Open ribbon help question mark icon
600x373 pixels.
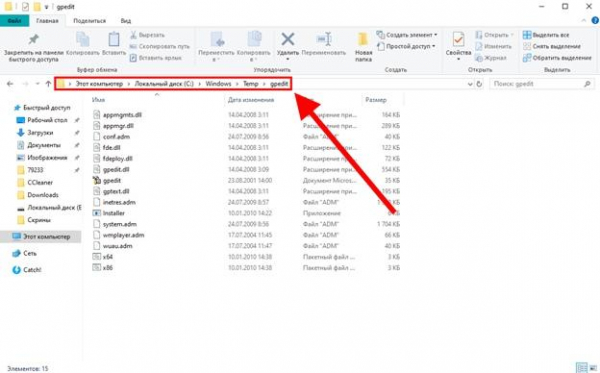[x=595, y=21]
